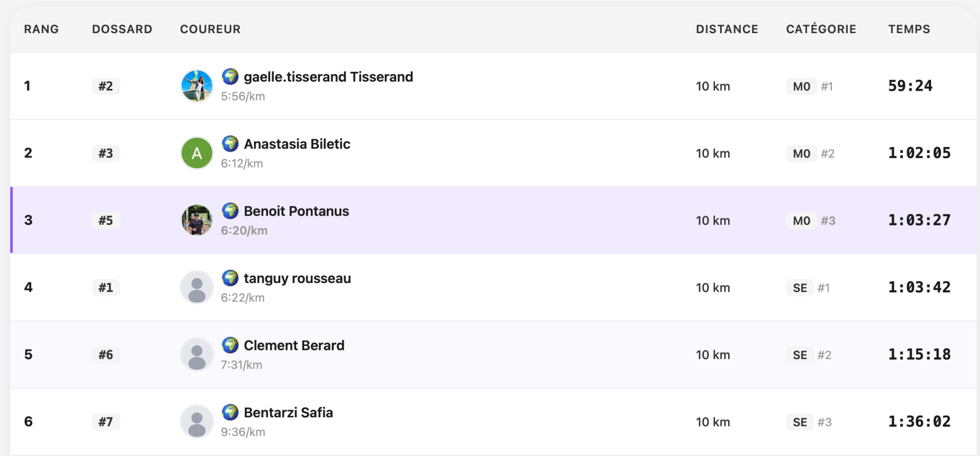Click the globe icon next to Anastasia Biletic
Screen dimensions: 980x456
tap(230, 144)
